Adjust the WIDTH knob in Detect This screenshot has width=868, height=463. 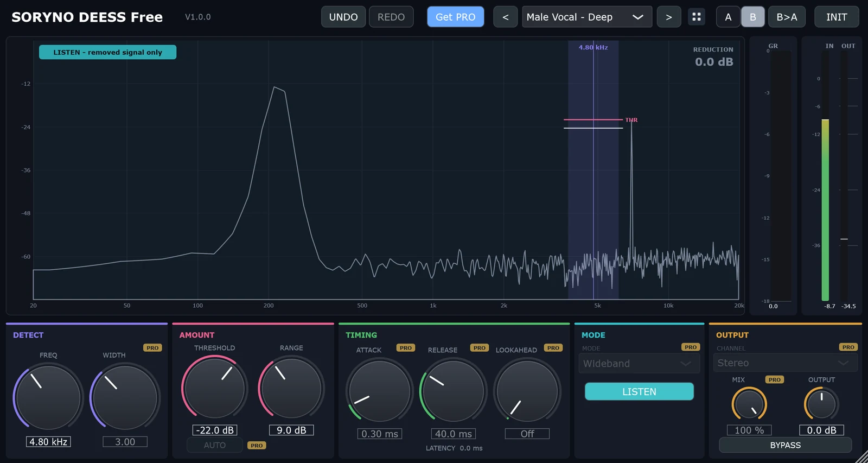pos(125,397)
